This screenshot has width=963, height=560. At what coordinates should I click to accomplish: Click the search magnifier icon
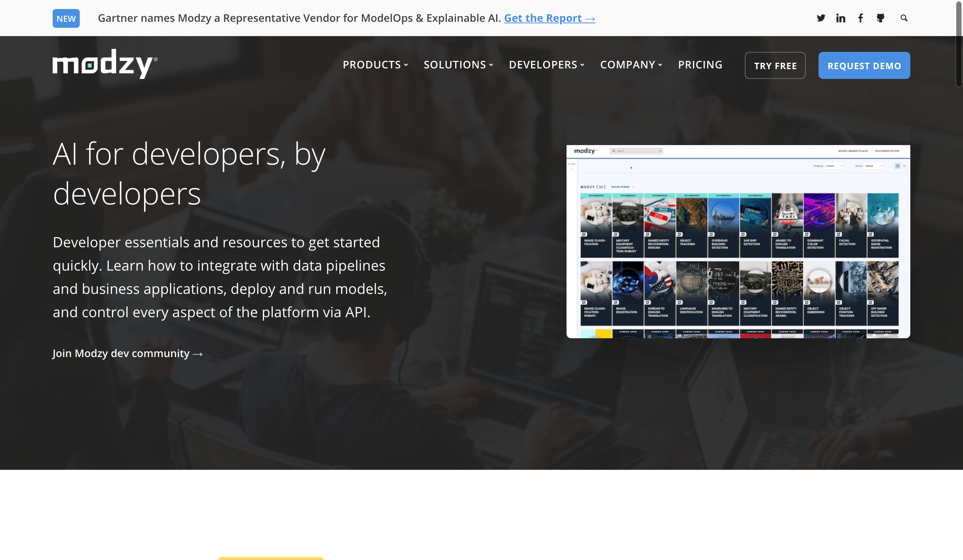tap(904, 18)
